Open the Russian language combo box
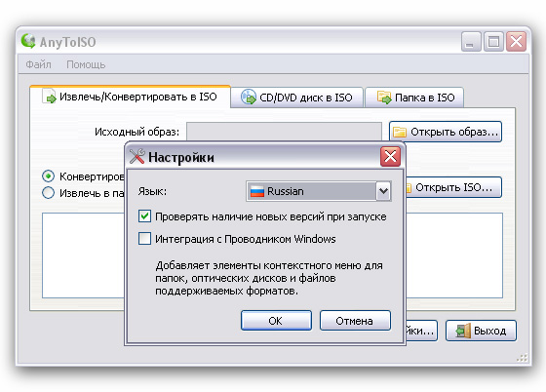The image size is (546, 392). (319, 191)
